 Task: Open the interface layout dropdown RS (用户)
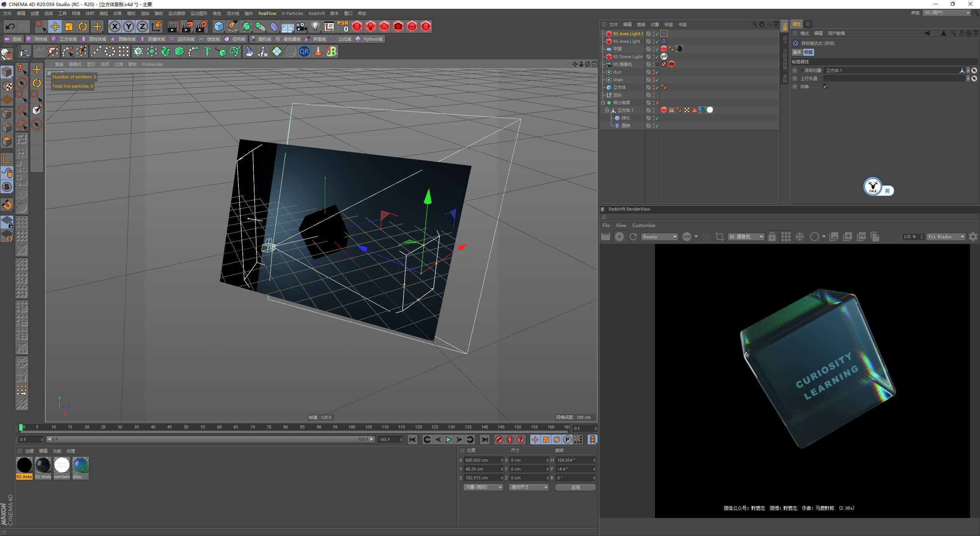pos(947,13)
